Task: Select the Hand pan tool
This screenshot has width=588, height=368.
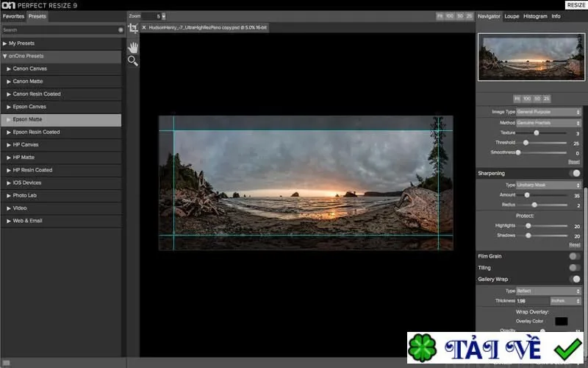Action: pos(133,48)
